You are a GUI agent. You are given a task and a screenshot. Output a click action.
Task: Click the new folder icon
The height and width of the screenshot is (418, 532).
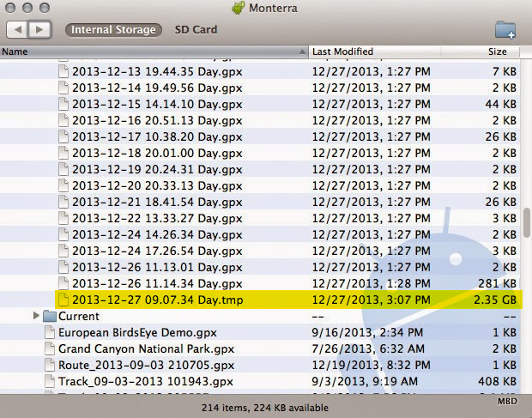click(x=505, y=30)
